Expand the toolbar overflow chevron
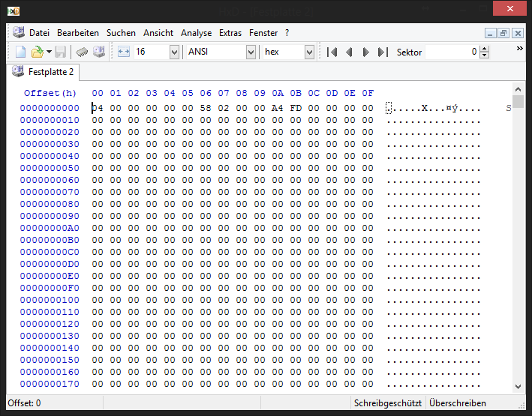The width and height of the screenshot is (532, 416). click(519, 49)
